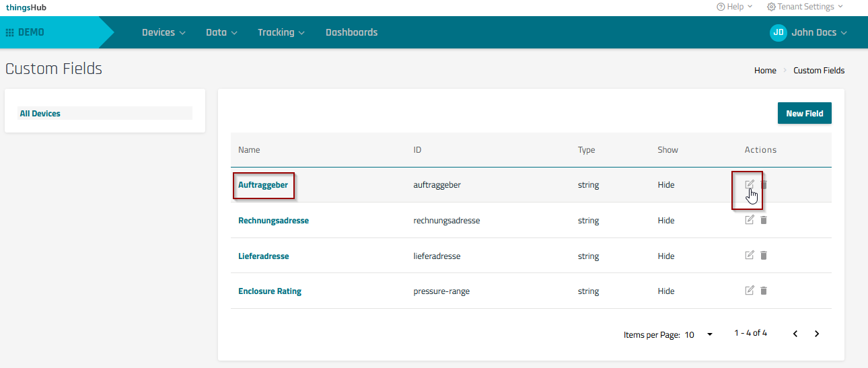Image resolution: width=868 pixels, height=368 pixels.
Task: Click edit icon for Lieferadresse
Action: pos(750,255)
